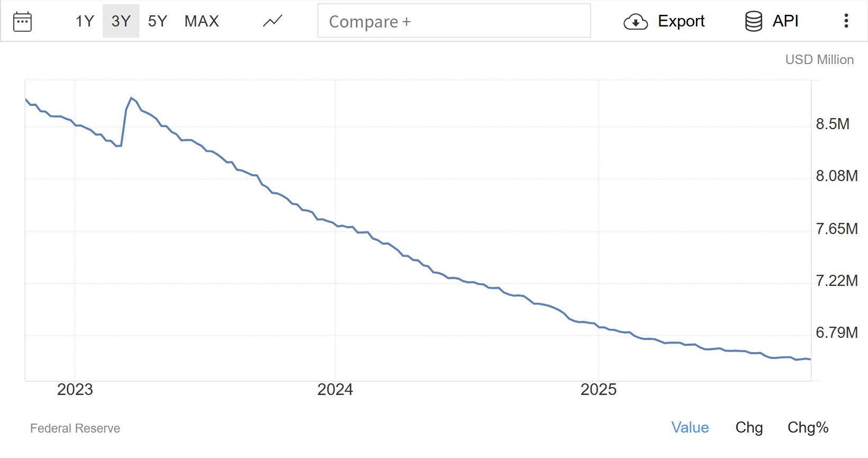Click the 2025 x-axis label
868x458 pixels.
599,390
